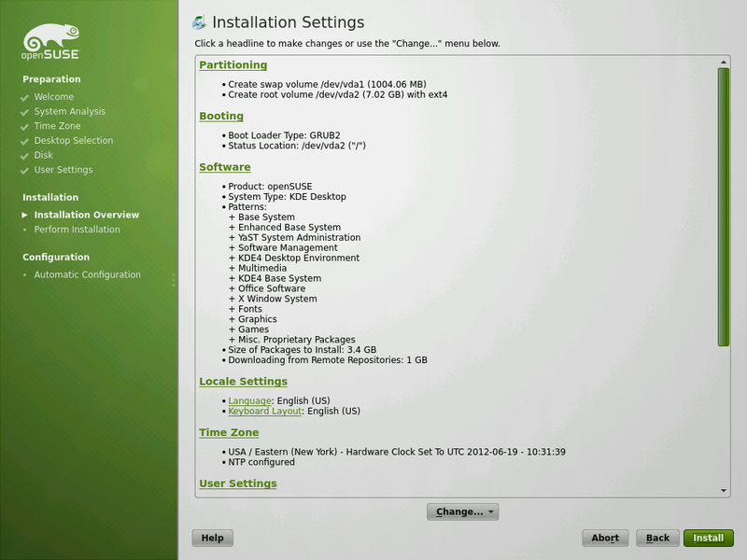Screen dimensions: 747x560
Task: Click 'Downloading from Remote Repositories' line
Action: [x=328, y=360]
